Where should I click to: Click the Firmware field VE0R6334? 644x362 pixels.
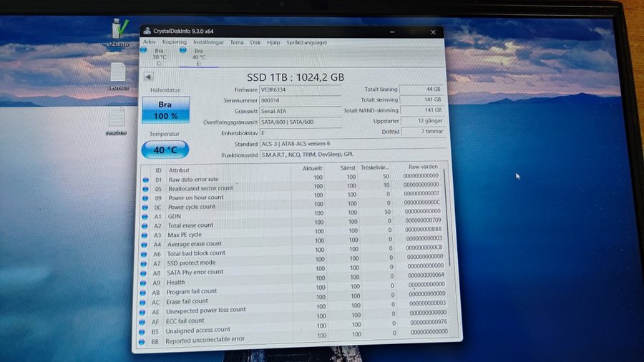(x=301, y=89)
